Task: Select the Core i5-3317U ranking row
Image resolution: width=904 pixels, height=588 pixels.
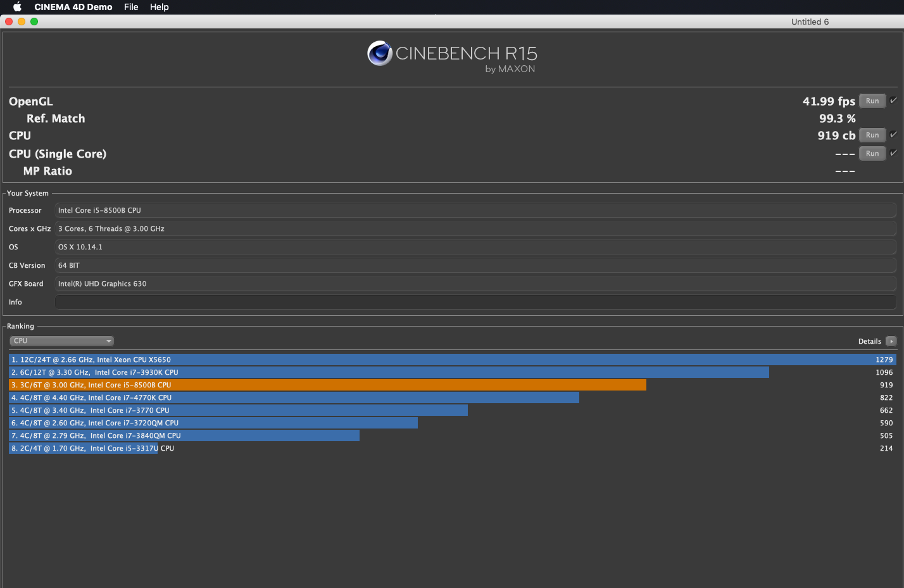Action: coord(453,448)
